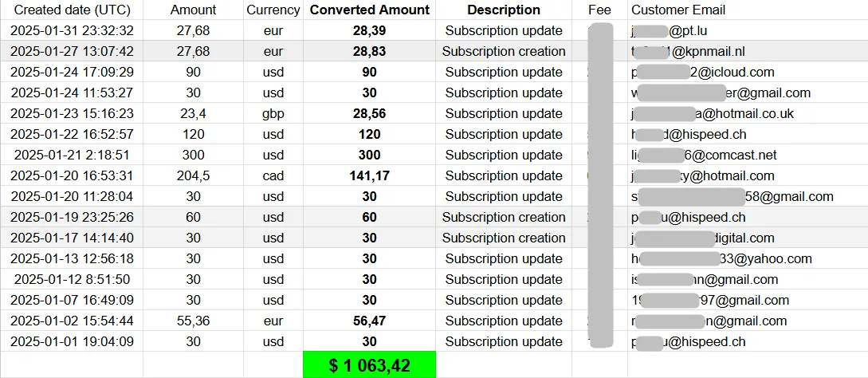Viewport: 868px width, 378px height.
Task: Select the green total cell $ 1 063,42
Action: (x=369, y=366)
